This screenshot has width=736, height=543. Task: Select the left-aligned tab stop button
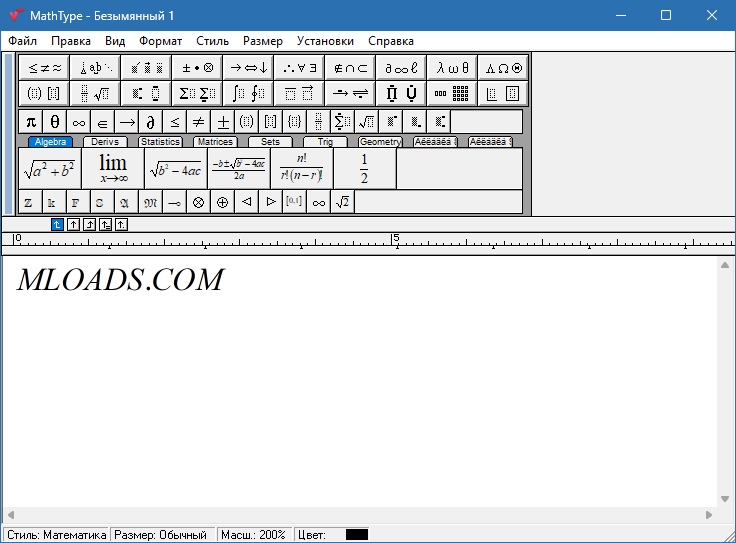(x=57, y=225)
